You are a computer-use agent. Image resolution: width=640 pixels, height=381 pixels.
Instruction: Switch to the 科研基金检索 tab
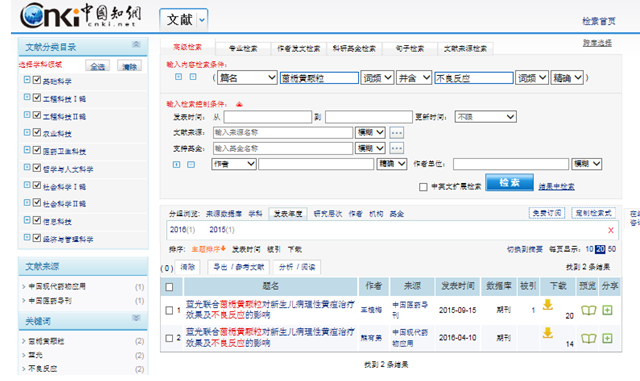tap(354, 49)
